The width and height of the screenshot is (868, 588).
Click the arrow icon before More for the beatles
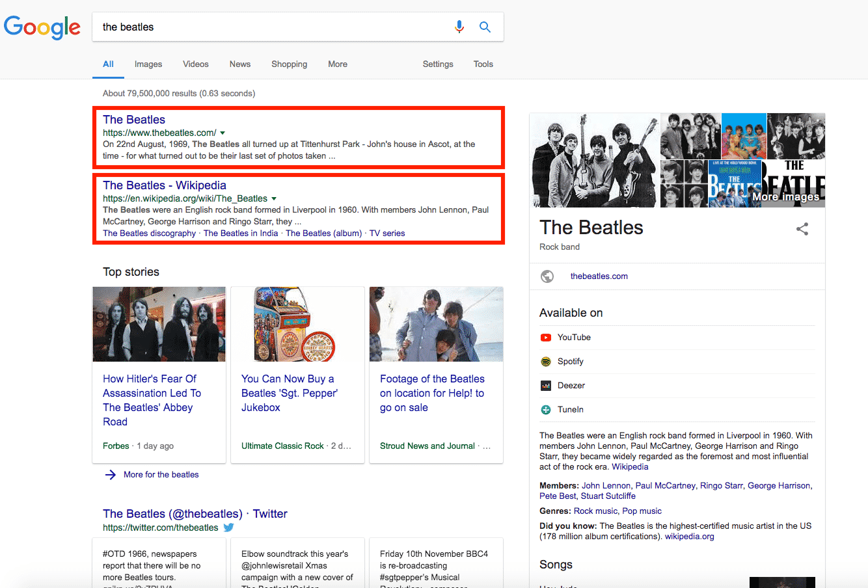111,475
